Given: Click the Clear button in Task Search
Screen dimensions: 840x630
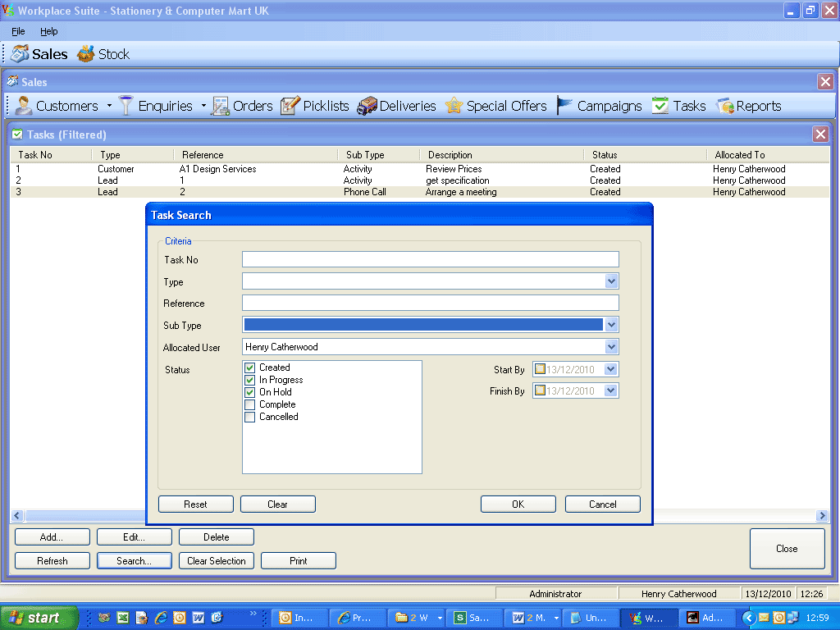Looking at the screenshot, I should click(277, 504).
